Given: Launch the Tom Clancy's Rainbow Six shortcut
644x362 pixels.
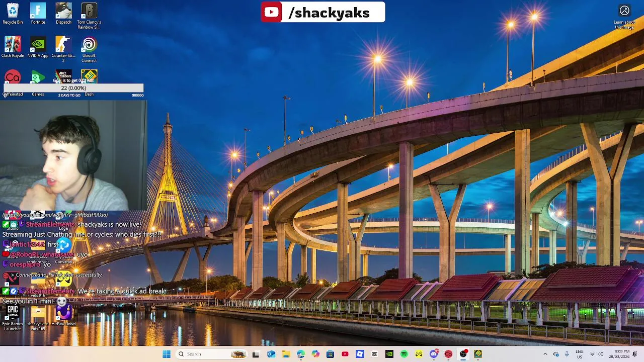Looking at the screenshot, I should click(89, 16).
